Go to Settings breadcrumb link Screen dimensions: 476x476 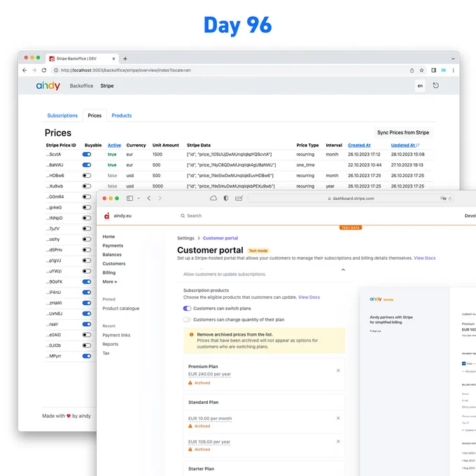pyautogui.click(x=185, y=238)
